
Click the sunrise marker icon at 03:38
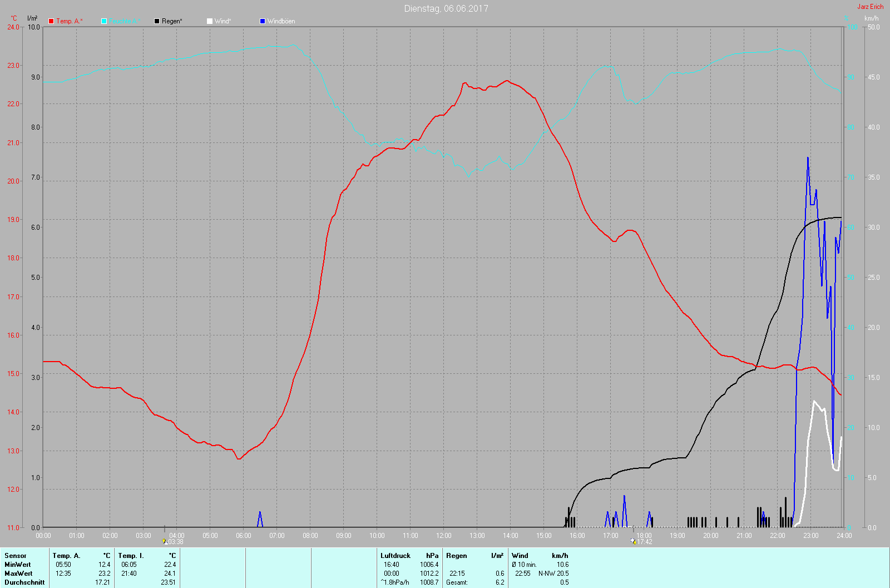(164, 541)
